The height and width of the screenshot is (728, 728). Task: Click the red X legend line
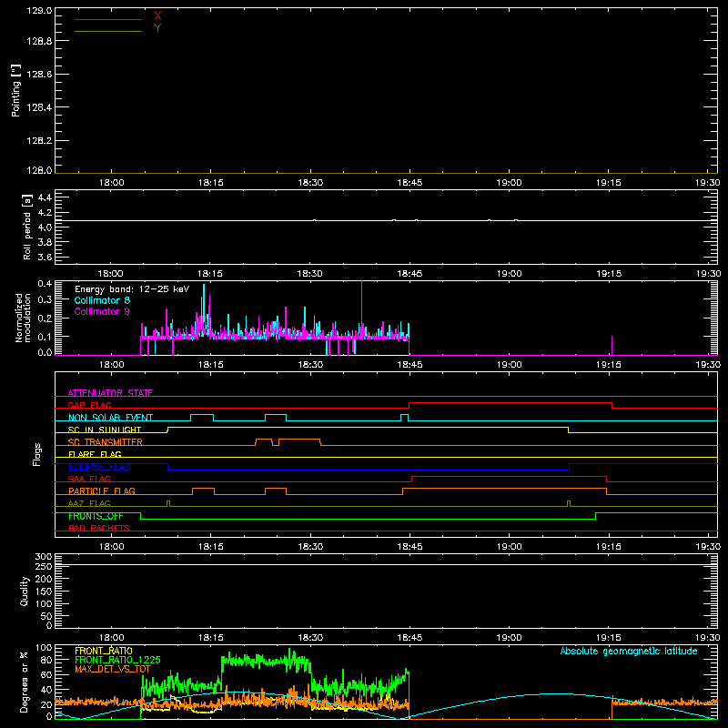108,19
